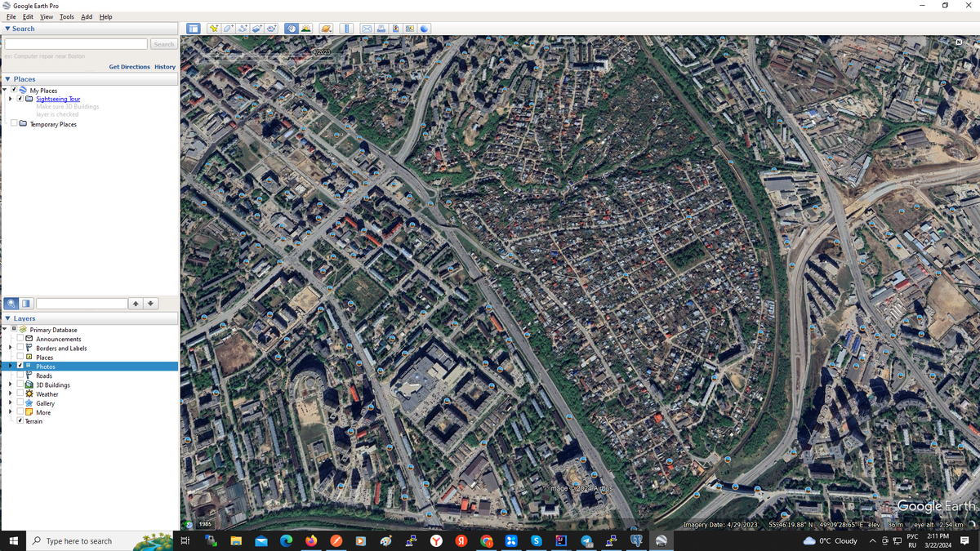
Task: Click the Get Directions link
Action: coord(129,67)
